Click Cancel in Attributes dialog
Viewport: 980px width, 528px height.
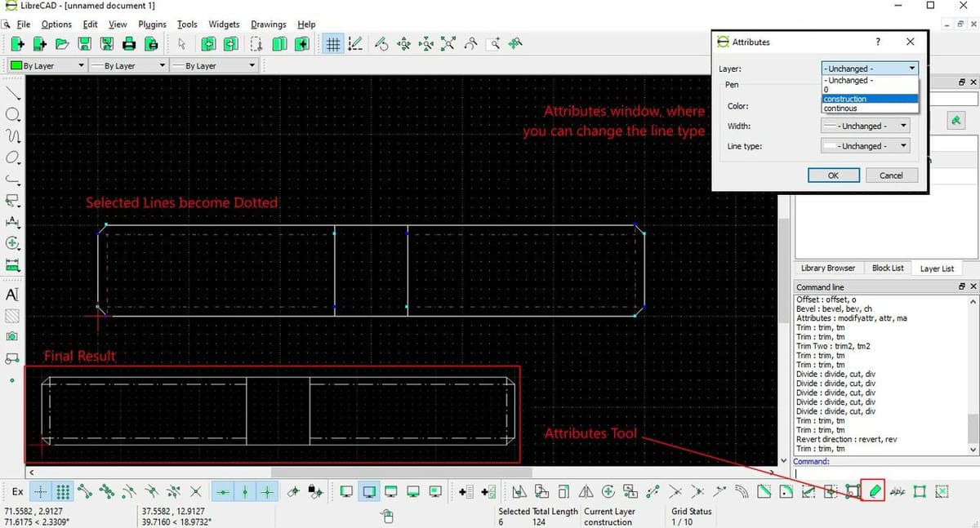pyautogui.click(x=891, y=175)
